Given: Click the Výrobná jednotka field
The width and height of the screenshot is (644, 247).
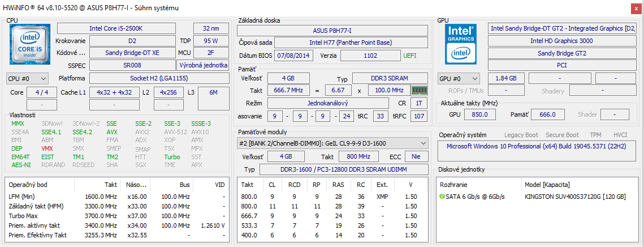Looking at the screenshot, I should click(x=203, y=65).
